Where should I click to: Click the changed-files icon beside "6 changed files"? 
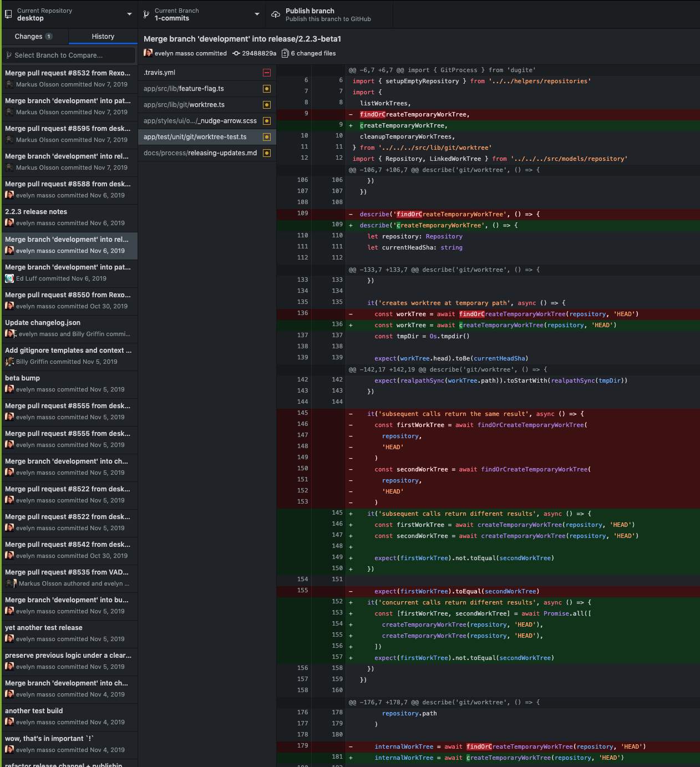[x=285, y=53]
